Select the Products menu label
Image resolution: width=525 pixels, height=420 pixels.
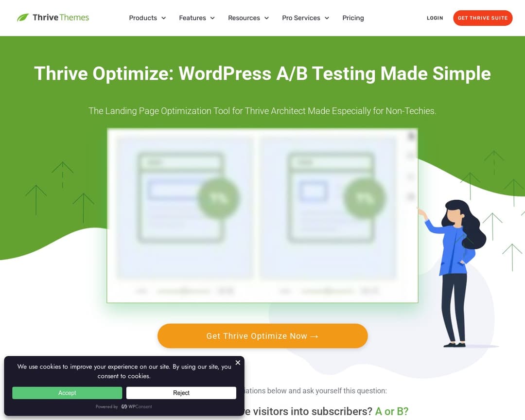pos(143,18)
